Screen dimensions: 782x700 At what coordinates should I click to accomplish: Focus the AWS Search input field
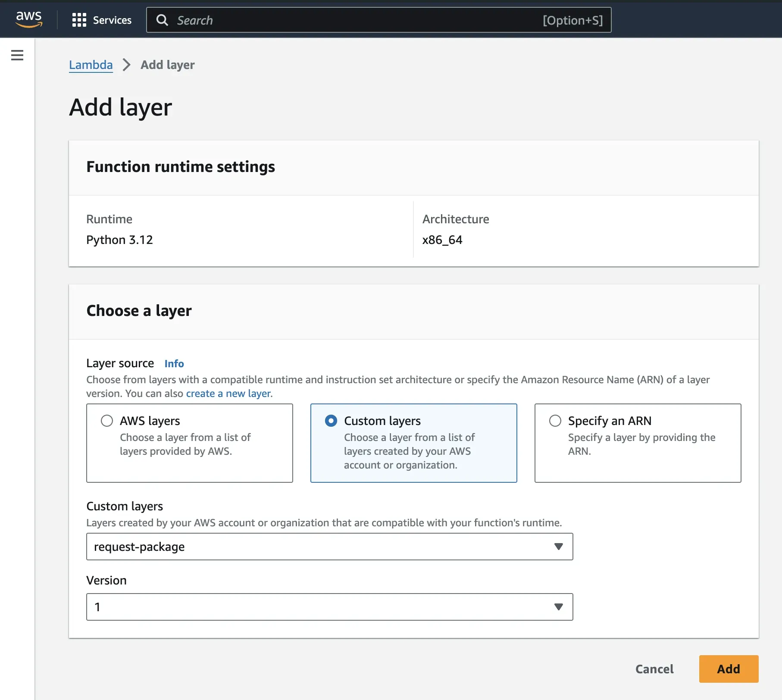pyautogui.click(x=378, y=20)
